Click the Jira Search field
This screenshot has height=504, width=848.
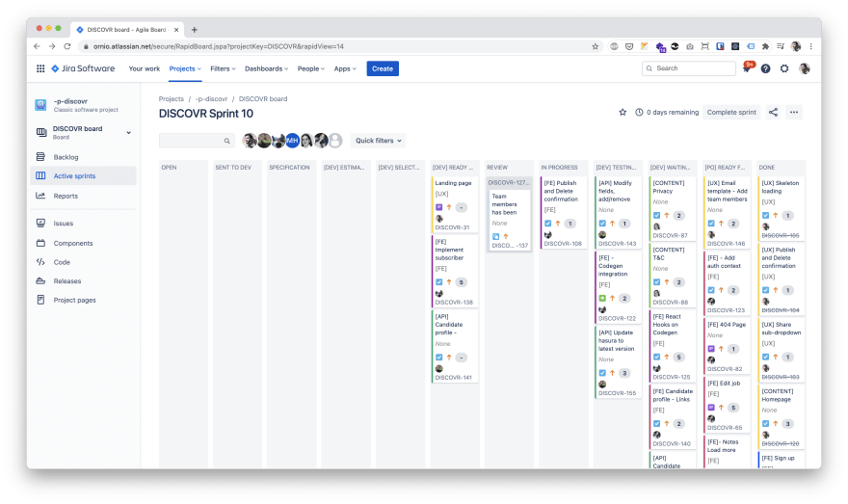(688, 68)
